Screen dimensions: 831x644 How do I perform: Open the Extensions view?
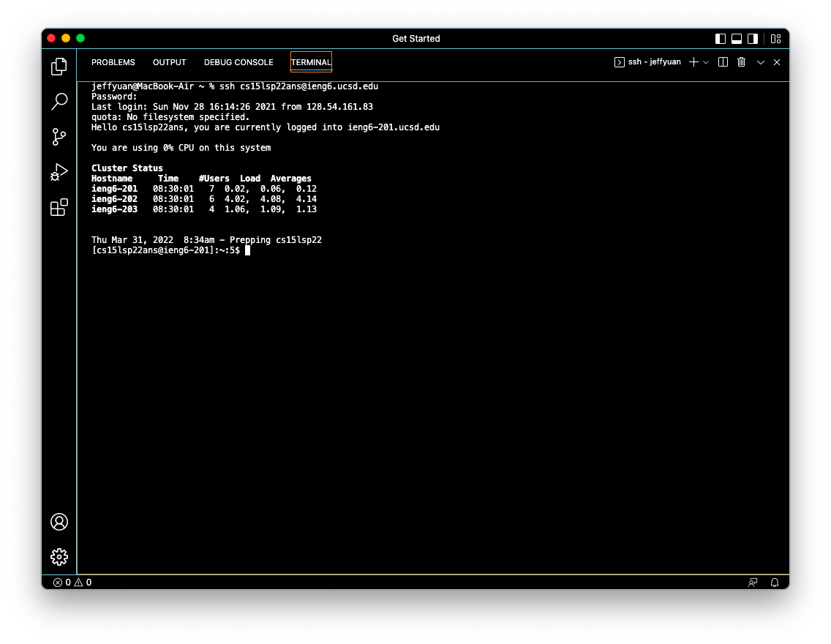click(x=59, y=207)
